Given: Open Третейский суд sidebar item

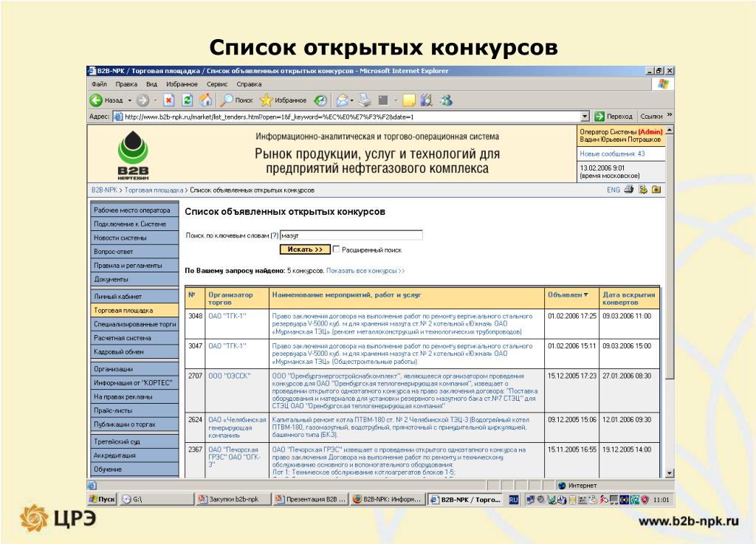Looking at the screenshot, I should coord(134,441).
